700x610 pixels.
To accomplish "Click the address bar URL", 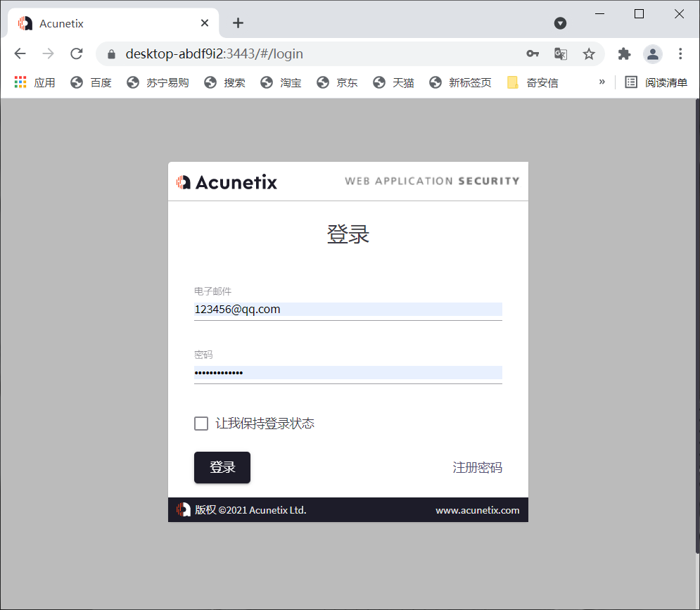I will (215, 54).
